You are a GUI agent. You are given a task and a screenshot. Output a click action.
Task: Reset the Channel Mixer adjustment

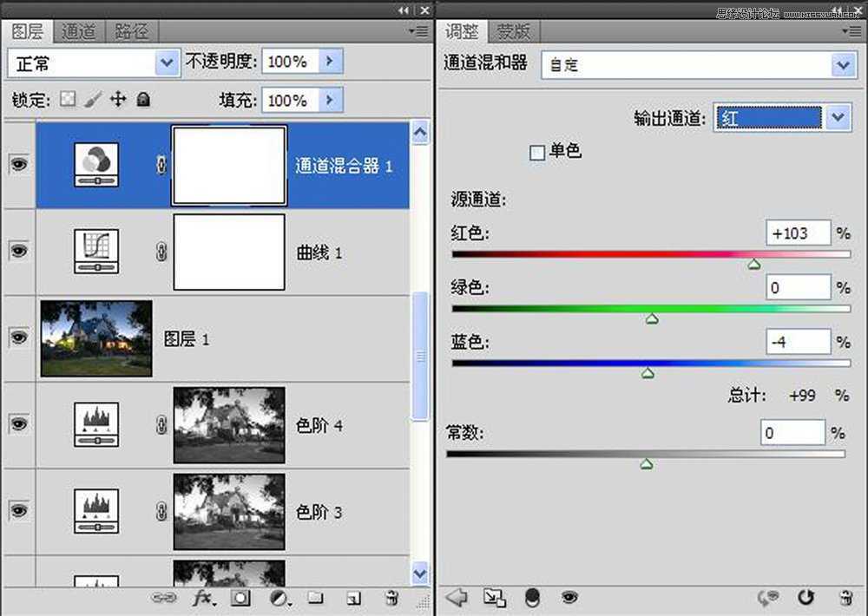click(806, 597)
